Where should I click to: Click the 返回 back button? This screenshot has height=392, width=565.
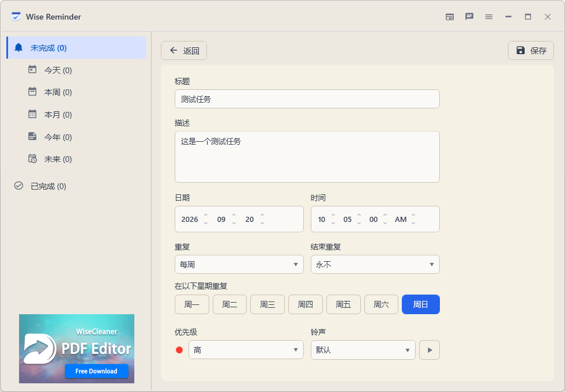click(x=184, y=51)
